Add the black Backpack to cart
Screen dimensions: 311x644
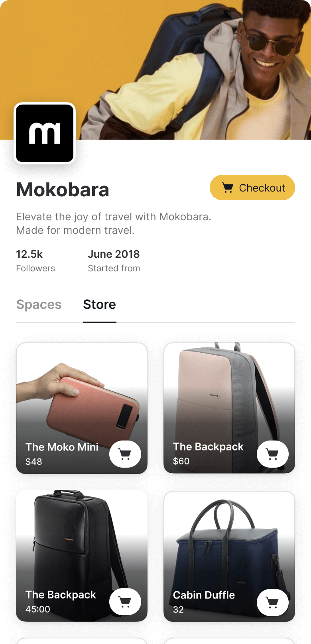coord(125,602)
